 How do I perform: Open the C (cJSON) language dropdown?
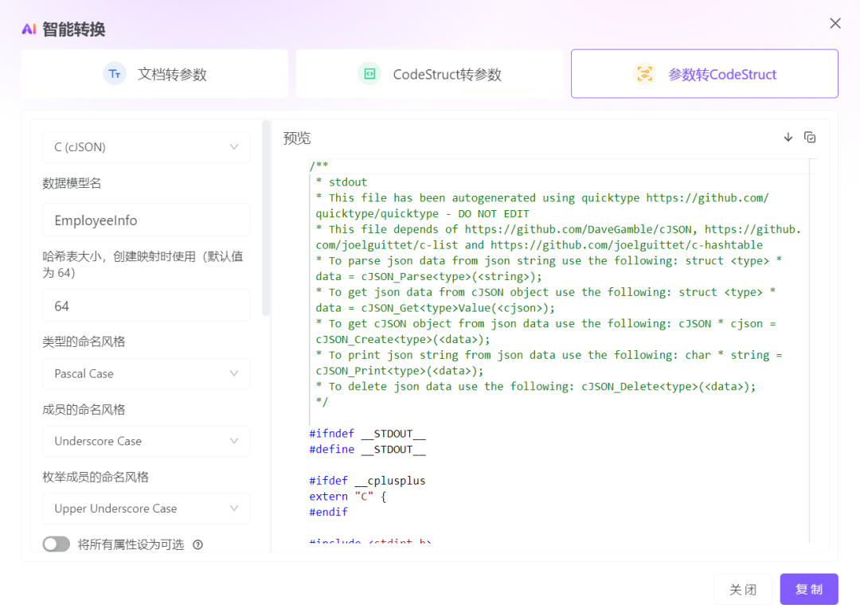146,147
